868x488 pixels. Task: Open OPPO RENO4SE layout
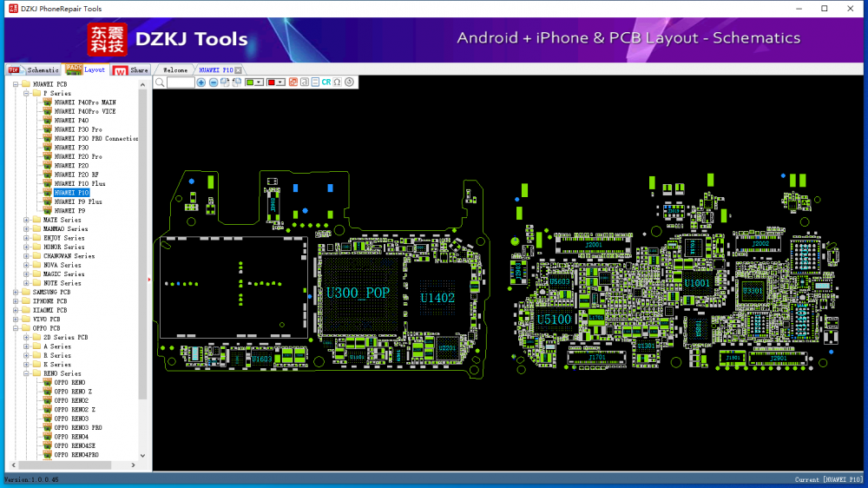[75, 446]
